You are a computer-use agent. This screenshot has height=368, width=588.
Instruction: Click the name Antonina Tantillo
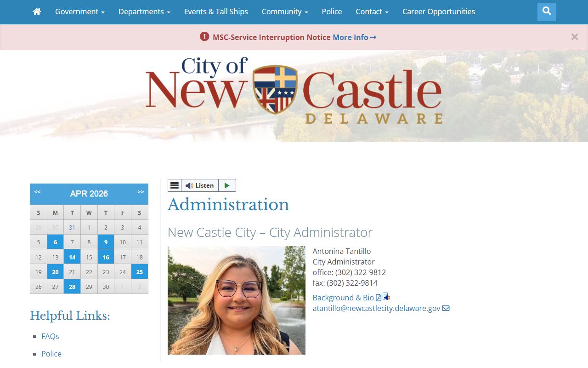342,251
